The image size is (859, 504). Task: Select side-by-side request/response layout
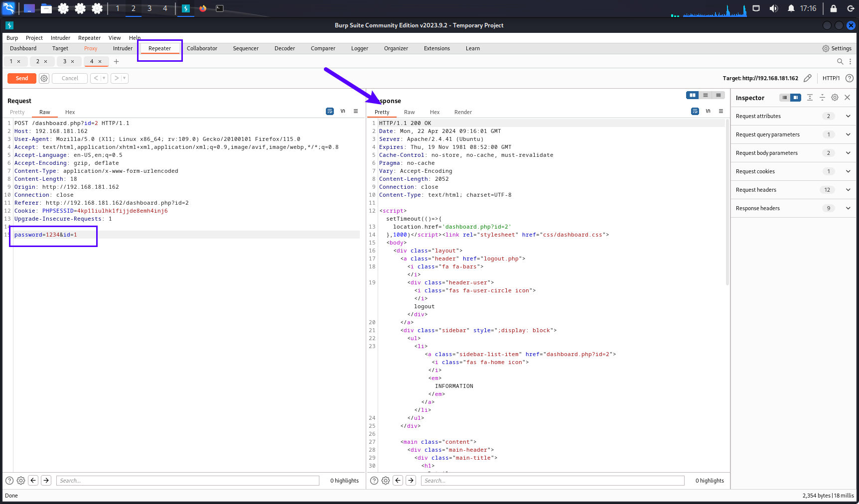(x=693, y=95)
